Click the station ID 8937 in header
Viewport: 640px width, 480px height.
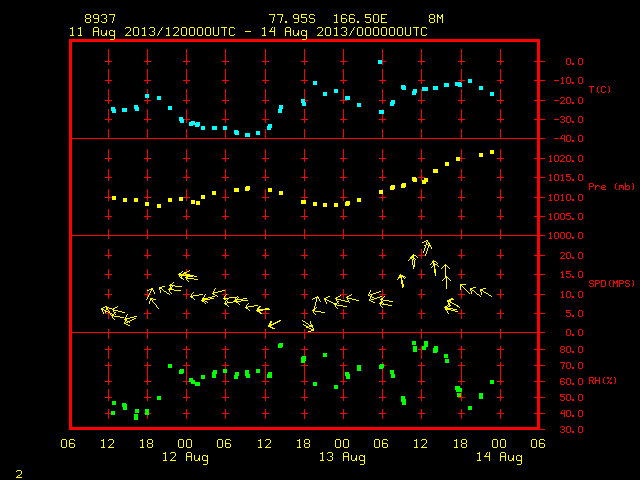tap(100, 19)
